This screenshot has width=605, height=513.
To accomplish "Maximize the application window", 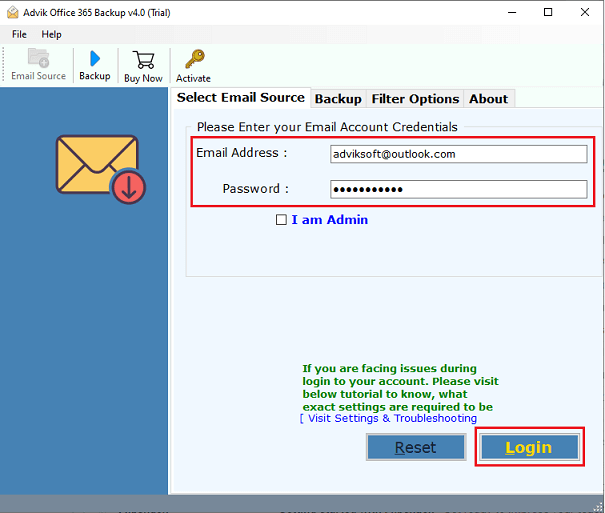I will [548, 12].
